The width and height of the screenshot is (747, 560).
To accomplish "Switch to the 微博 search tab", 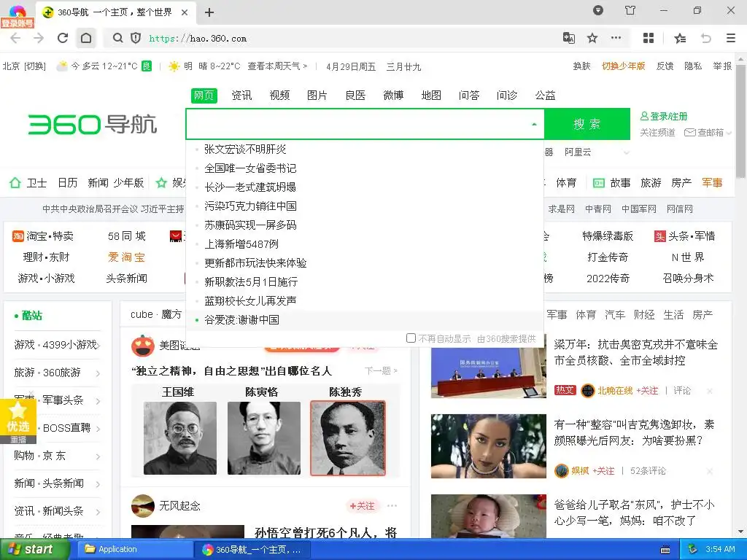I will tap(393, 96).
